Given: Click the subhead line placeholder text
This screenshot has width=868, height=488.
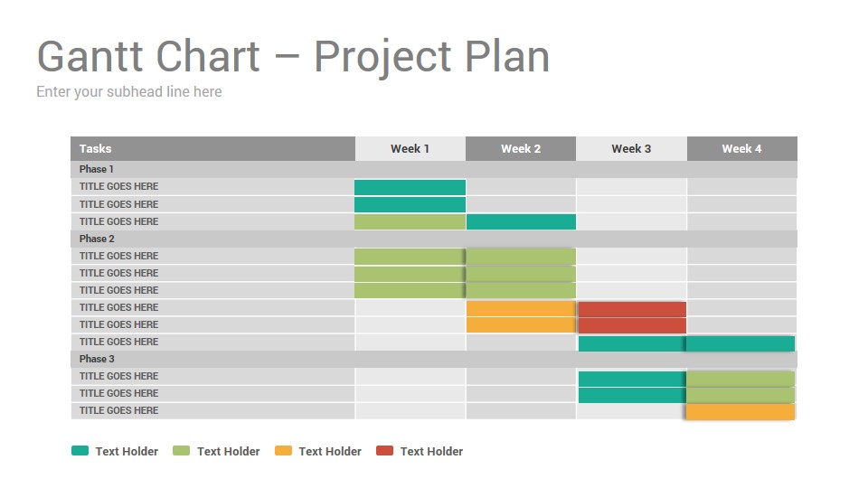Looking at the screenshot, I should tap(129, 92).
